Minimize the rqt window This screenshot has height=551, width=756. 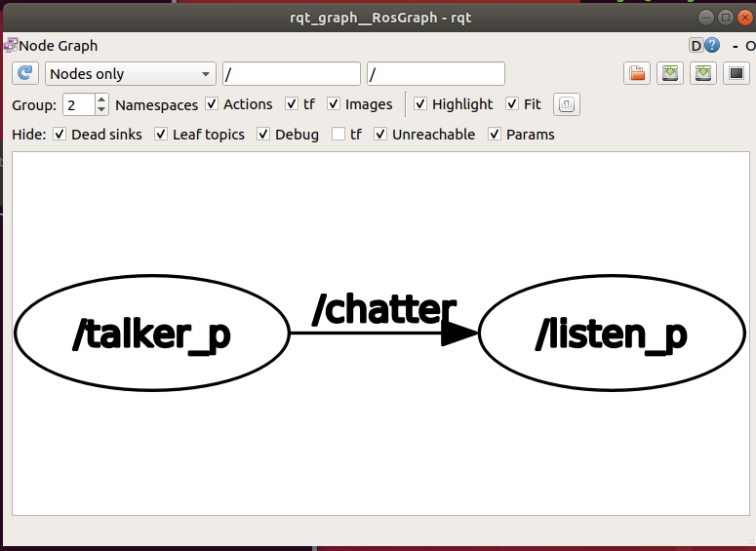point(706,18)
